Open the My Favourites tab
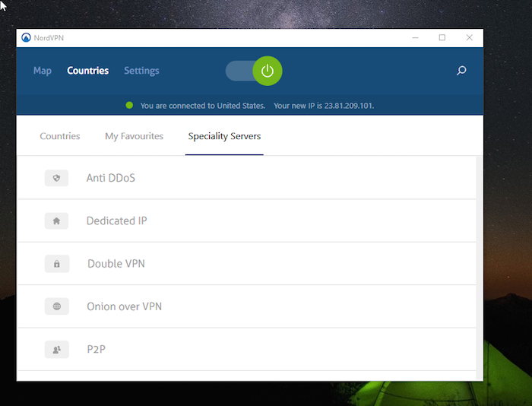 [134, 136]
